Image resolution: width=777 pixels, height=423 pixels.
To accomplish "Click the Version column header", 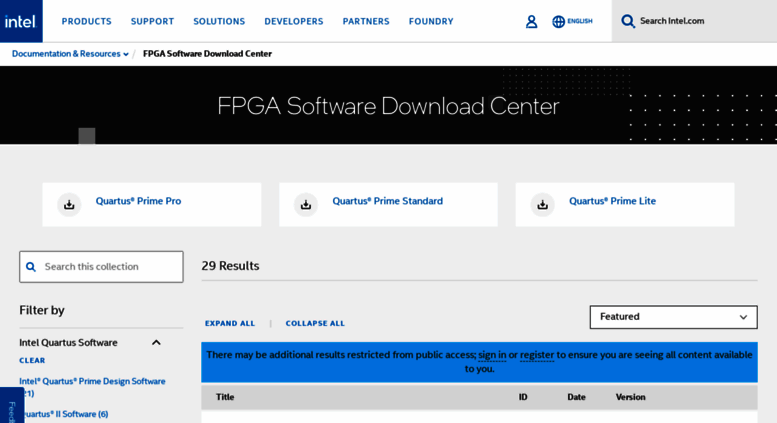I will (630, 397).
